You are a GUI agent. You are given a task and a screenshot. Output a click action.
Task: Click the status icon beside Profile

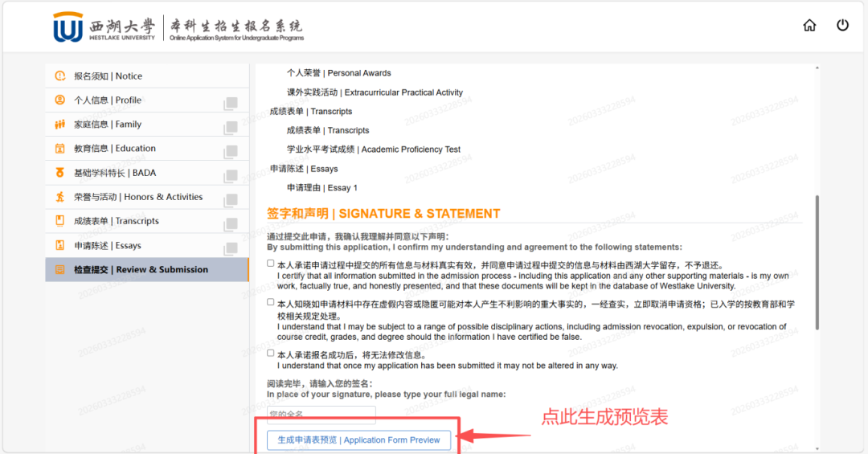(231, 103)
